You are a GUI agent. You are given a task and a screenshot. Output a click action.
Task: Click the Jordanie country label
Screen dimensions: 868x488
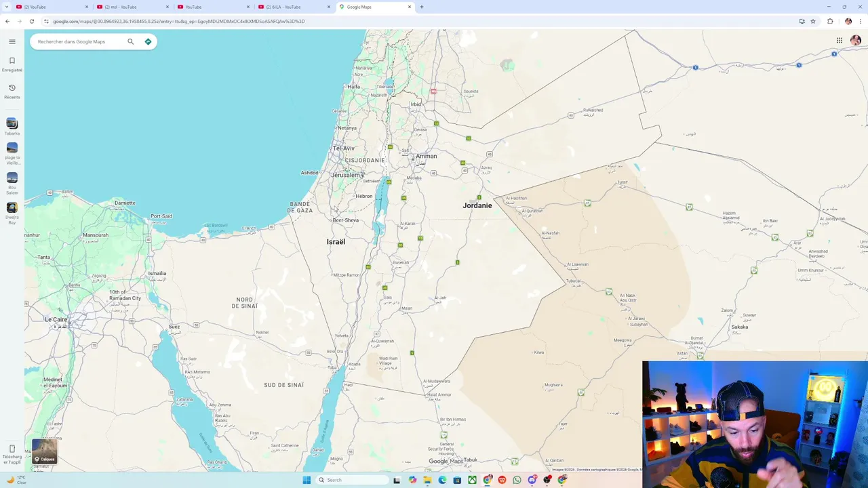tap(477, 205)
